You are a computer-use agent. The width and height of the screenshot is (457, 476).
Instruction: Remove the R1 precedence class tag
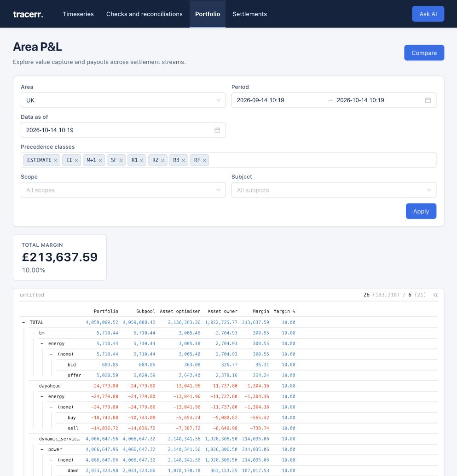point(142,160)
